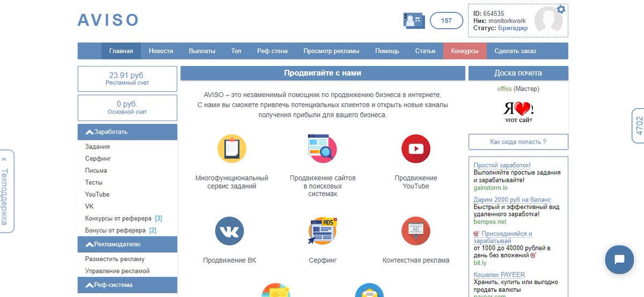Open Конкурсы от реферера in sidebar

pos(118,218)
